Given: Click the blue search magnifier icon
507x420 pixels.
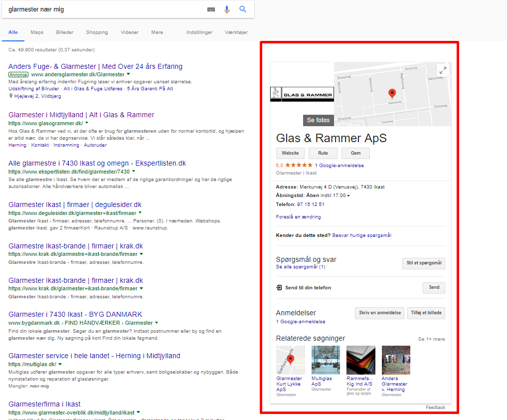Looking at the screenshot, I should coord(243,9).
